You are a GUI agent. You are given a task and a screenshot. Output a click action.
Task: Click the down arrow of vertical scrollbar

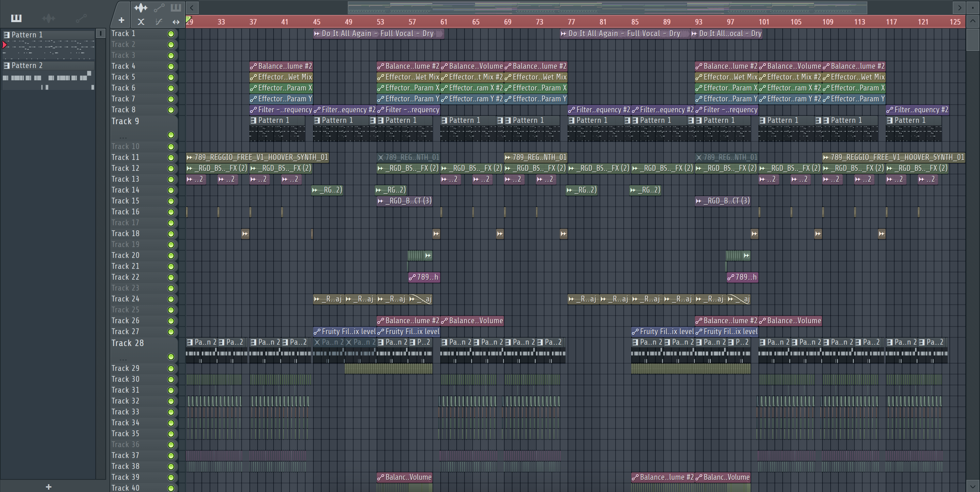(x=973, y=486)
